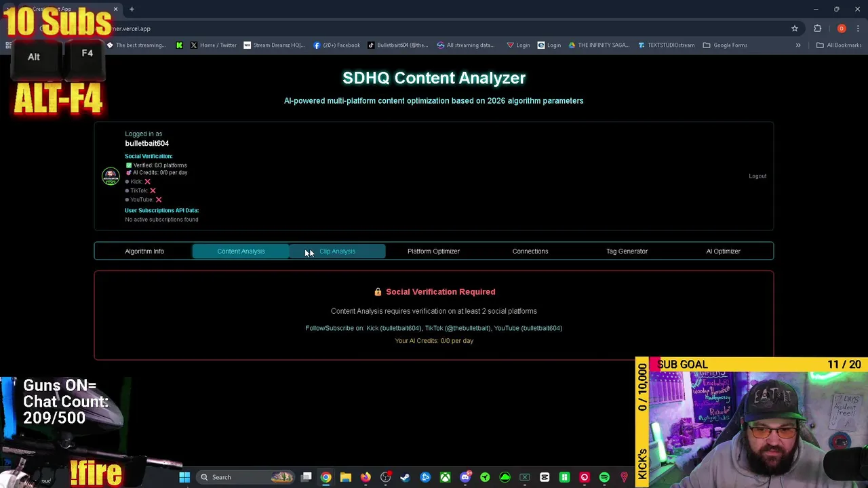Open the Windows Start menu
This screenshot has height=488, width=868.
click(184, 477)
